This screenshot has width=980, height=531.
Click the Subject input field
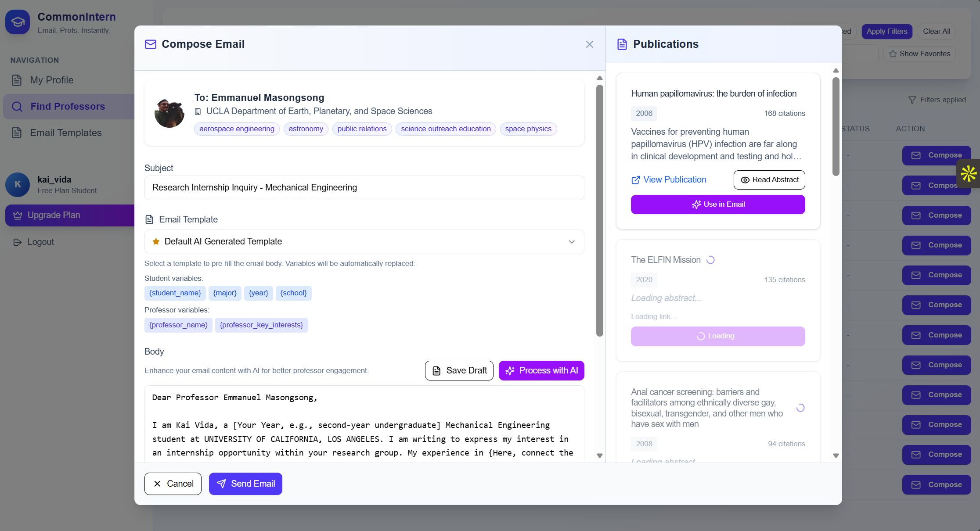pyautogui.click(x=364, y=188)
